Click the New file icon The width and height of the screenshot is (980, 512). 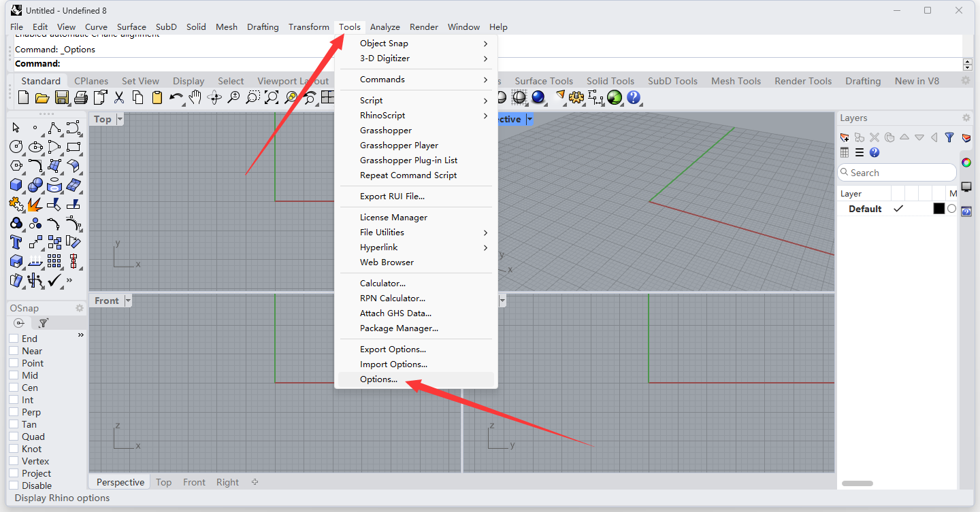click(x=23, y=98)
